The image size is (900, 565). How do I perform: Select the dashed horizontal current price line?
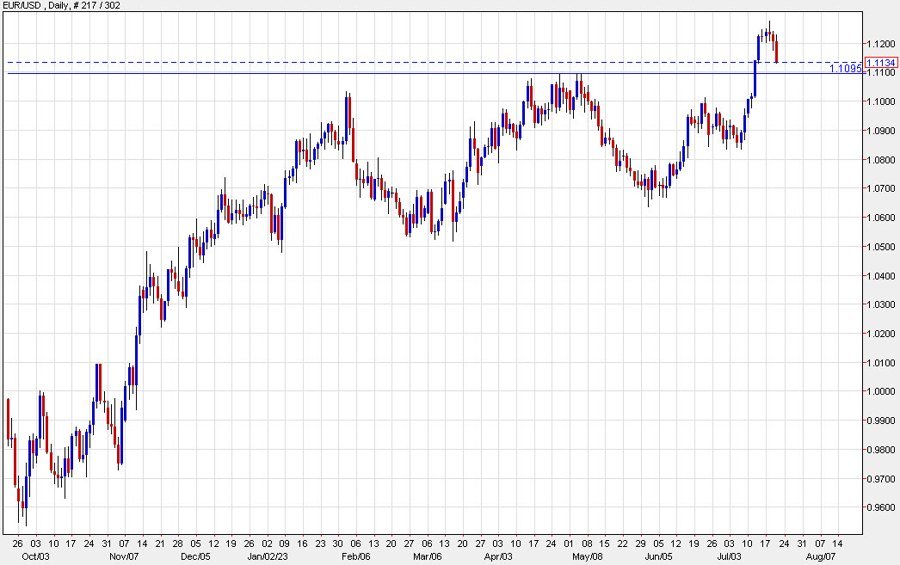click(x=400, y=62)
